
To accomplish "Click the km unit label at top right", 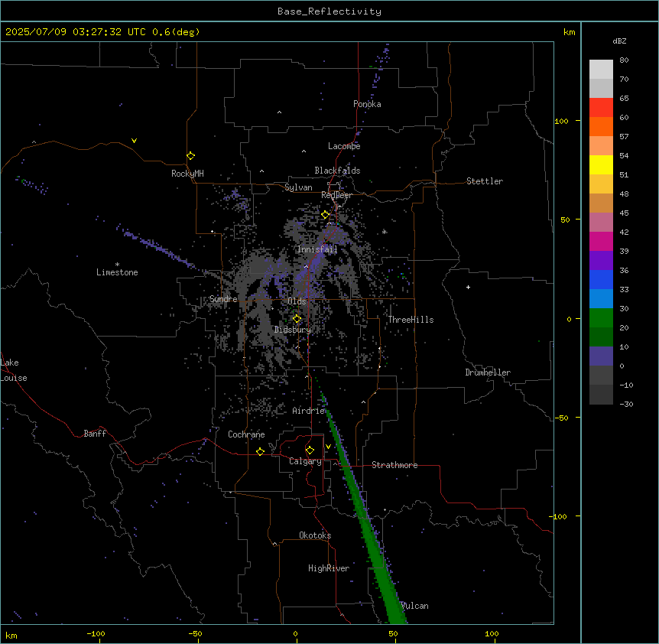I will [569, 32].
